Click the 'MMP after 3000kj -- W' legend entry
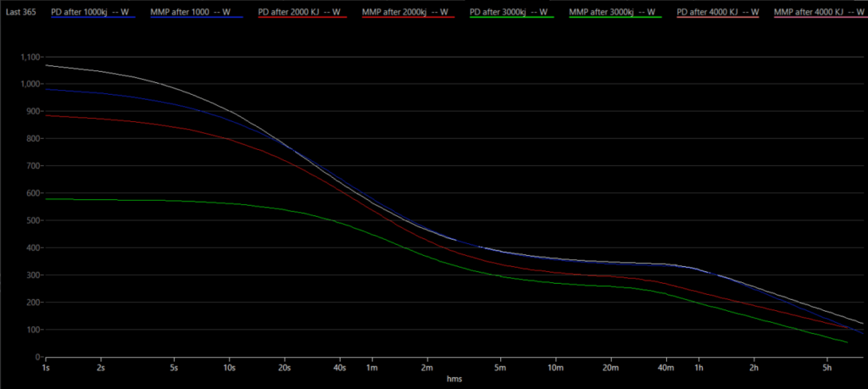The height and width of the screenshot is (389, 868). [x=615, y=12]
